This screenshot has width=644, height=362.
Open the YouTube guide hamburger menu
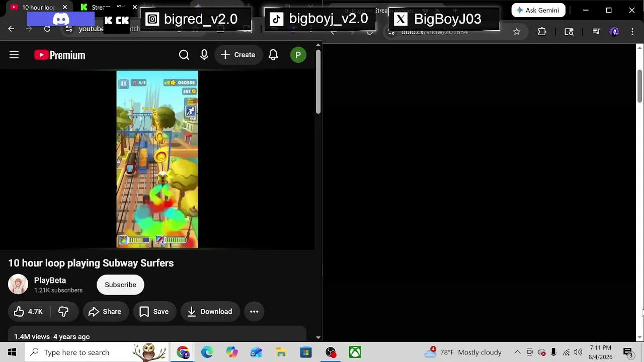coord(14,55)
